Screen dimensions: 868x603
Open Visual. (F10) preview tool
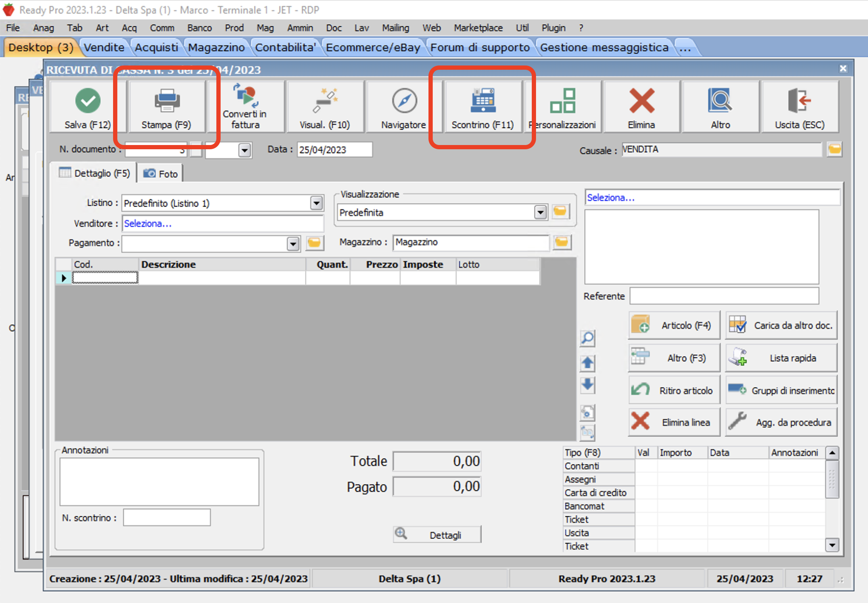click(x=325, y=107)
